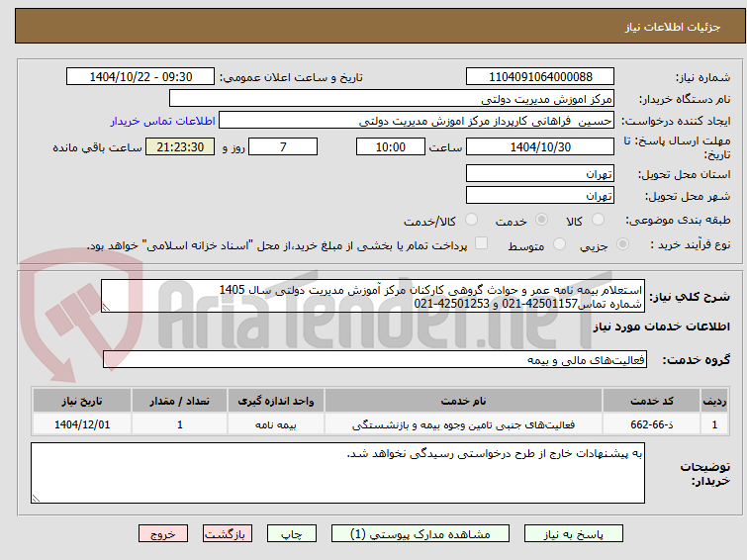
Task: Click the بازگشت back button
Action: (228, 534)
